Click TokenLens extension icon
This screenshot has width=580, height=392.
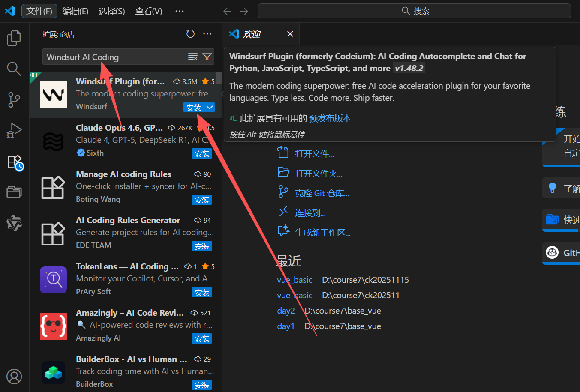tap(53, 280)
